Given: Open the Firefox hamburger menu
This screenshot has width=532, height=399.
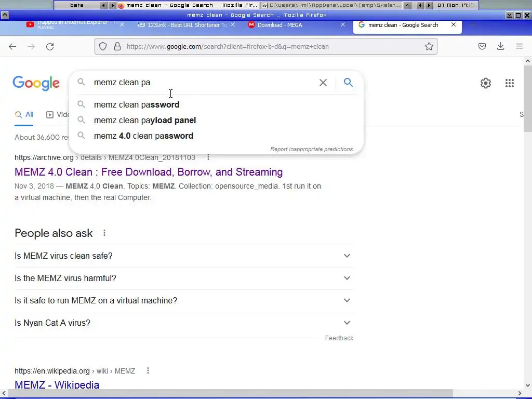Looking at the screenshot, I should coord(520,46).
